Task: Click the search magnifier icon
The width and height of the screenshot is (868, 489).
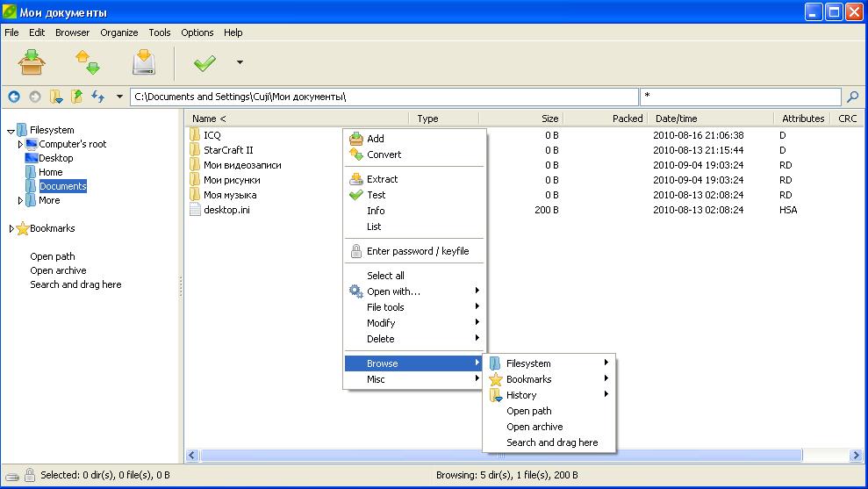Action: coord(852,97)
